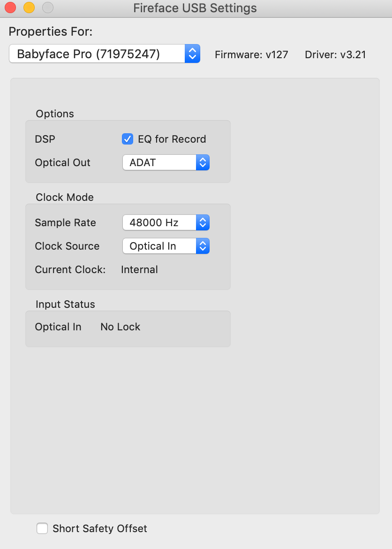Click the Driver v3.21 version label
The height and width of the screenshot is (549, 392).
pyautogui.click(x=335, y=54)
